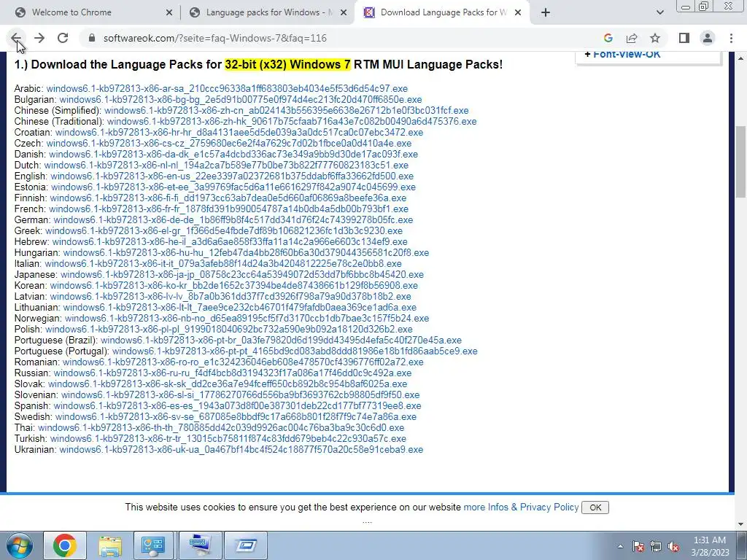Download the Chinese Traditional zh-hk pack
The height and width of the screenshot is (560, 747).
(292, 122)
